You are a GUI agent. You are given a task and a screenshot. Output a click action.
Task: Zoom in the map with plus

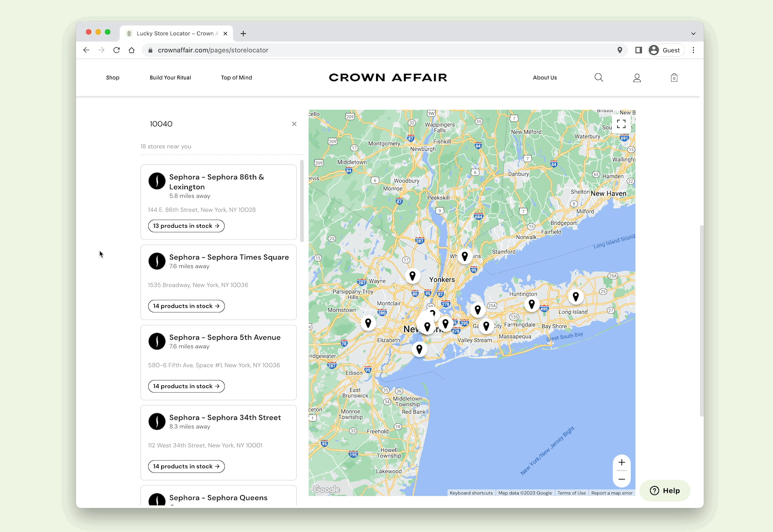pos(621,462)
